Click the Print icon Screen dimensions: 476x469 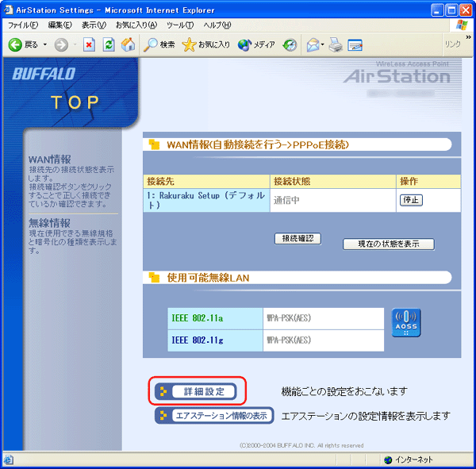coord(336,45)
